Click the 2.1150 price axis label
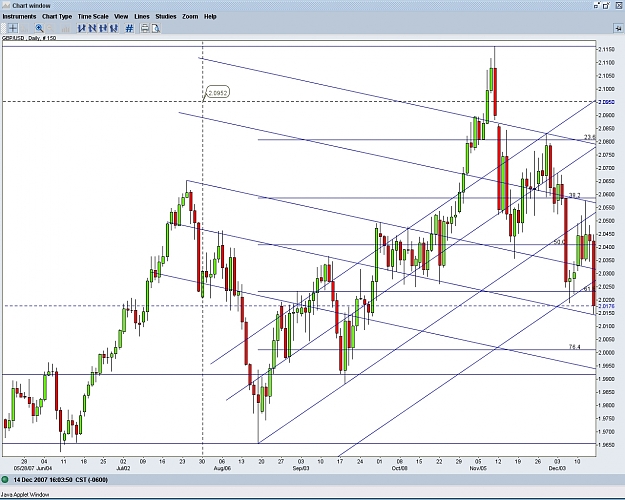625x500 pixels. 607,49
